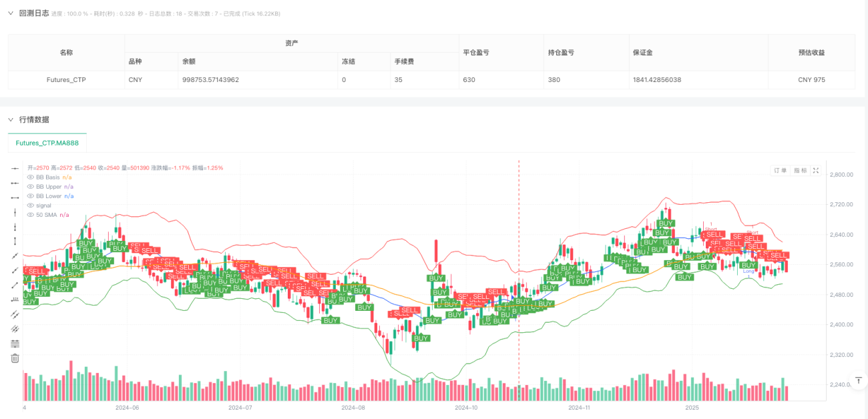Collapse the 行情数据 section
868x419 pixels.
pos(11,119)
